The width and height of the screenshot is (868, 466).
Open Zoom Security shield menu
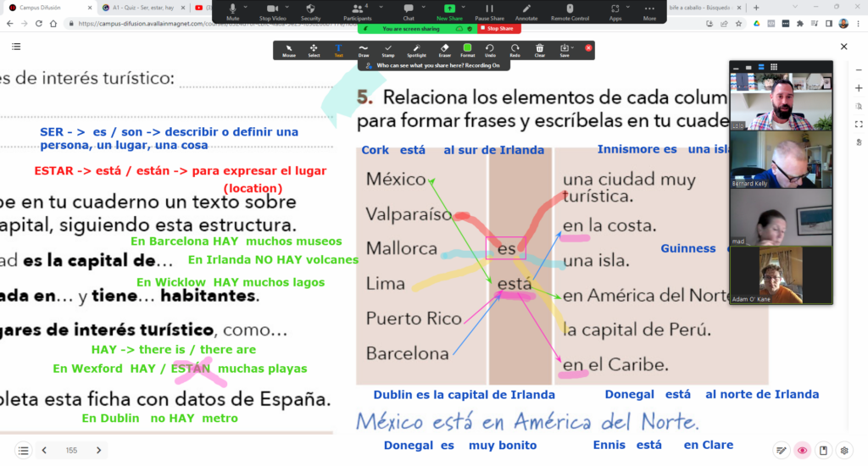coord(310,11)
